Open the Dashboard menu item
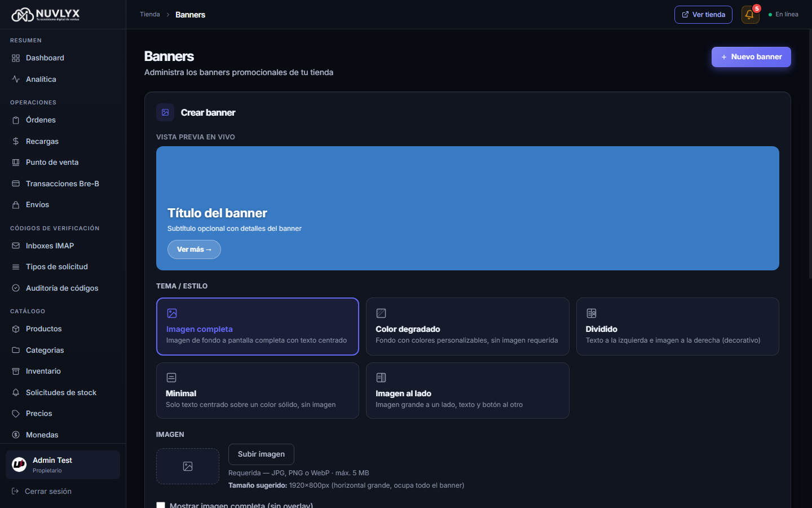The image size is (812, 508). pyautogui.click(x=63, y=58)
